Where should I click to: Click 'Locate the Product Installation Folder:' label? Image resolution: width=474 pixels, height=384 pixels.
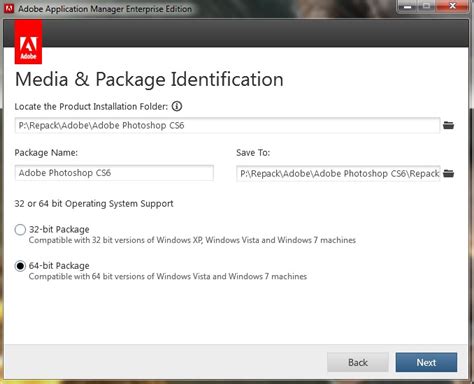[91, 107]
